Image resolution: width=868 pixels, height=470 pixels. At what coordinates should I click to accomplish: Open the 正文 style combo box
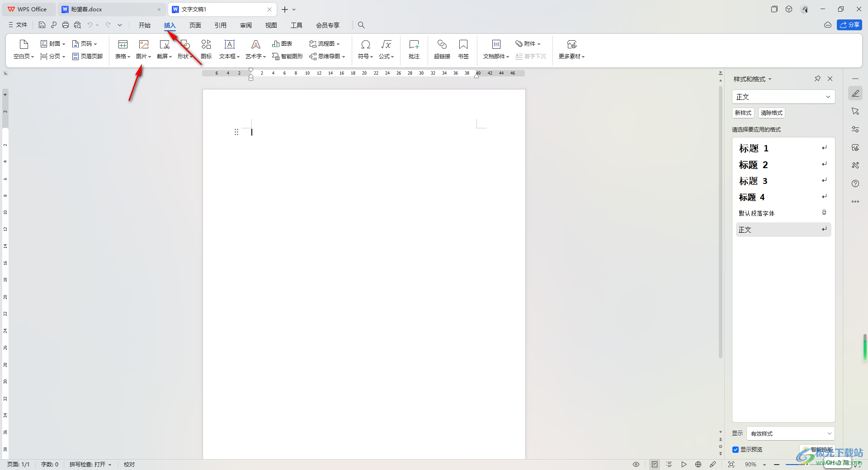click(783, 97)
